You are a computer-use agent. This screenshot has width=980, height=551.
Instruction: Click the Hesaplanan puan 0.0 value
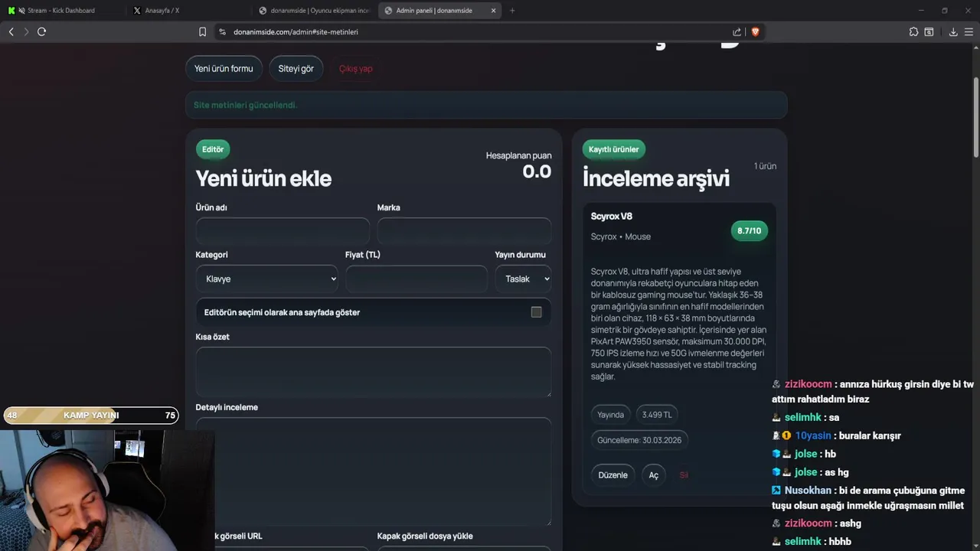click(537, 171)
